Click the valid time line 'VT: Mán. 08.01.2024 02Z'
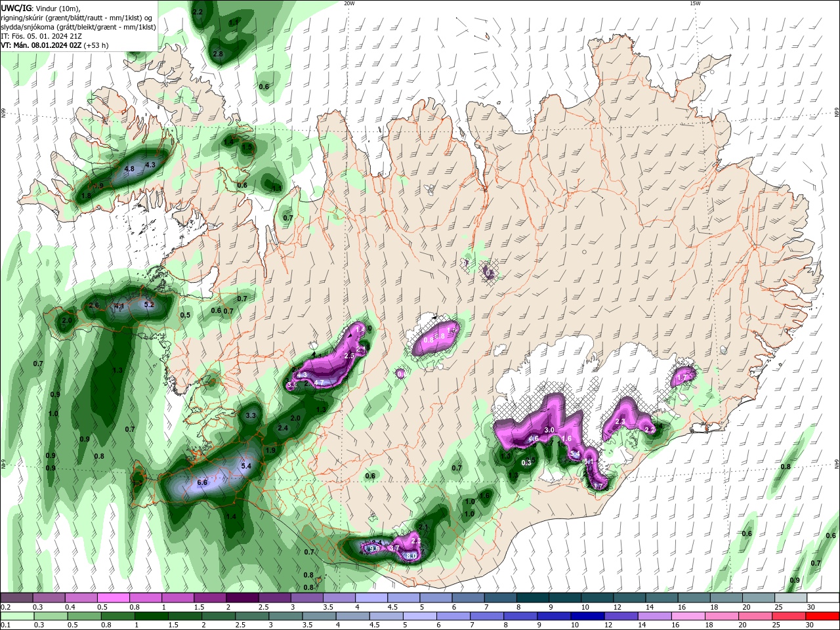The height and width of the screenshot is (630, 840). click(x=41, y=45)
